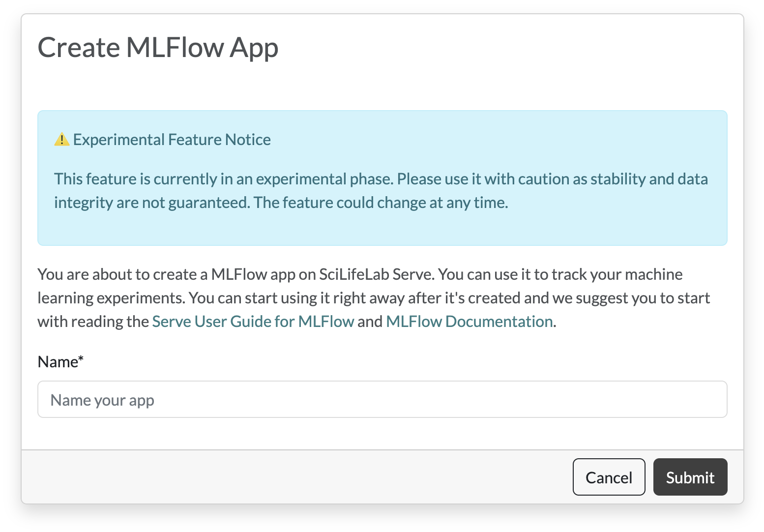This screenshot has height=532, width=764.
Task: Click 'The feature could change at any time' sentence
Action: pos(381,203)
